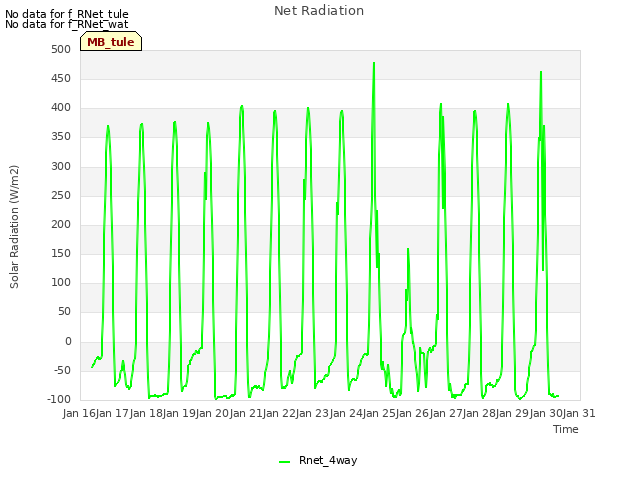Click the Jan 29 peak near 460
The image size is (640, 480).
541,72
